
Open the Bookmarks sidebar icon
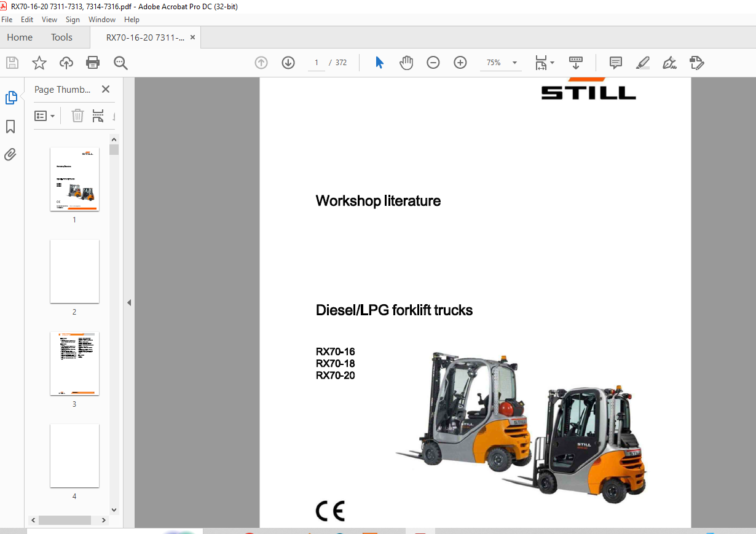[x=10, y=127]
